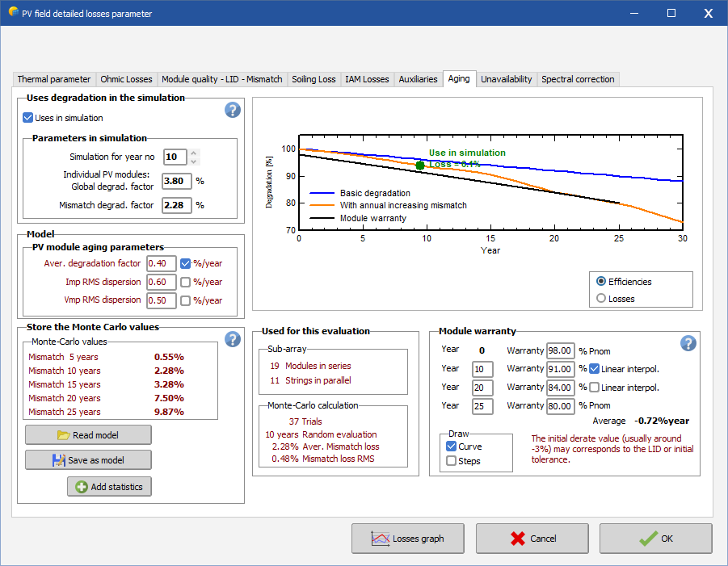
Task: Edit the warranty percentage 80.00 field
Action: 561,406
